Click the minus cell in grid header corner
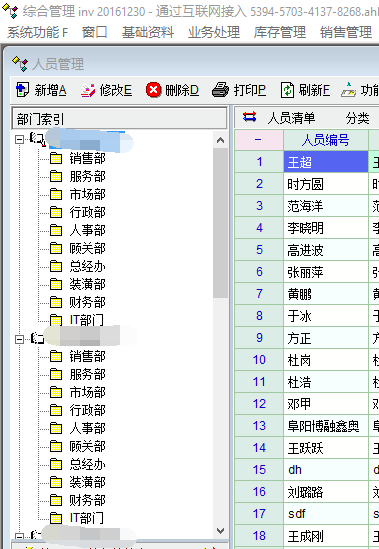Viewport: 379px width, 549px height. click(x=259, y=140)
